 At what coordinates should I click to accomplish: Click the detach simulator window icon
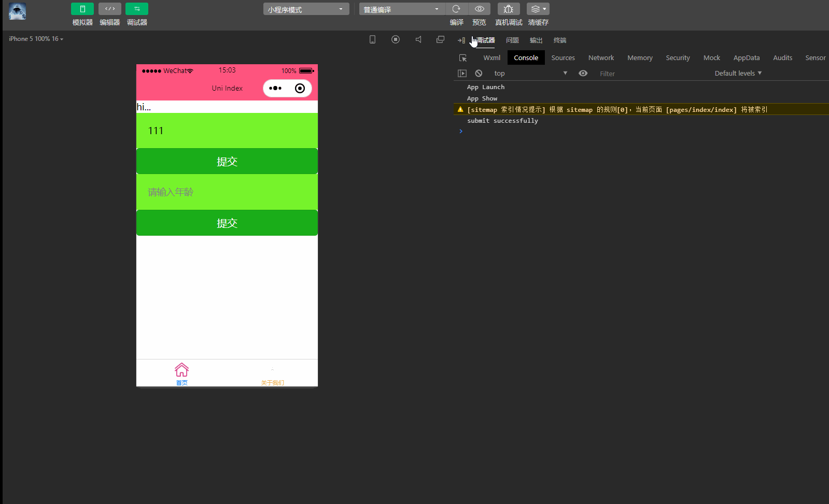[441, 39]
